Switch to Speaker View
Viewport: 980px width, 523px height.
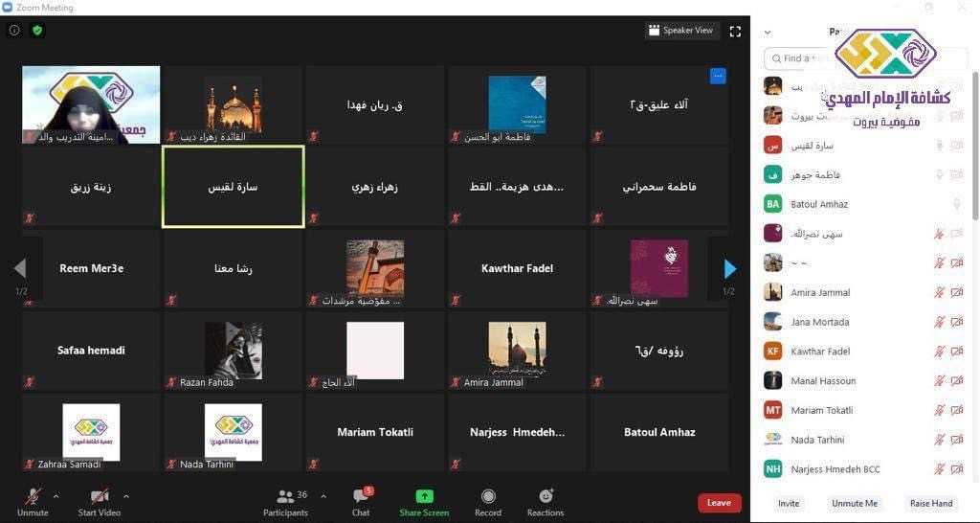[681, 31]
